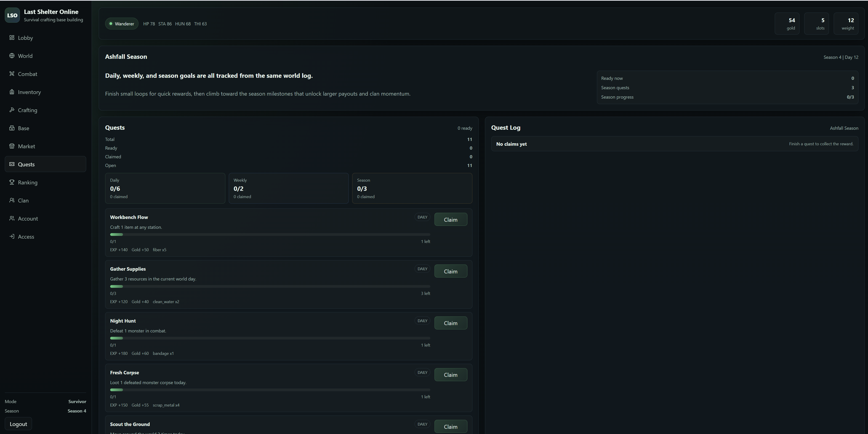Screen dimensions: 868x434
Task: Click the 12 weight counter
Action: (x=846, y=24)
